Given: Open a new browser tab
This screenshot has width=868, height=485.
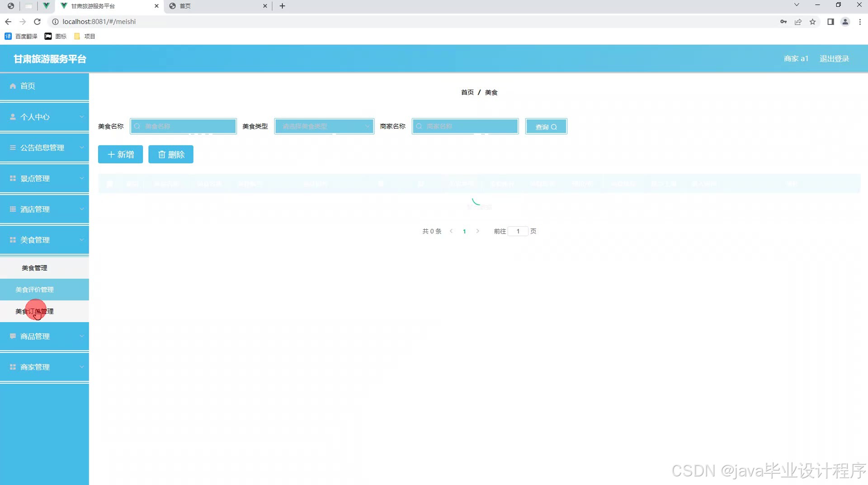Looking at the screenshot, I should pyautogui.click(x=282, y=6).
